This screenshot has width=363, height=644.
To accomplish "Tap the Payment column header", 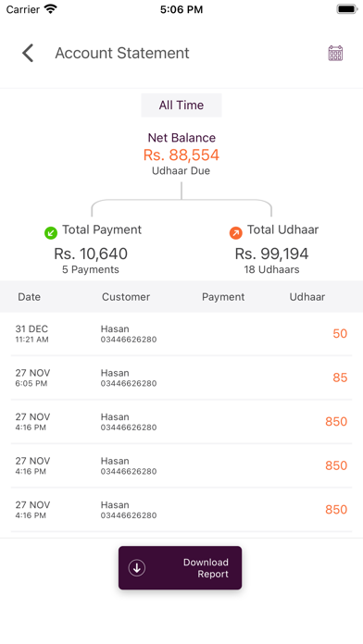I will coord(223,297).
